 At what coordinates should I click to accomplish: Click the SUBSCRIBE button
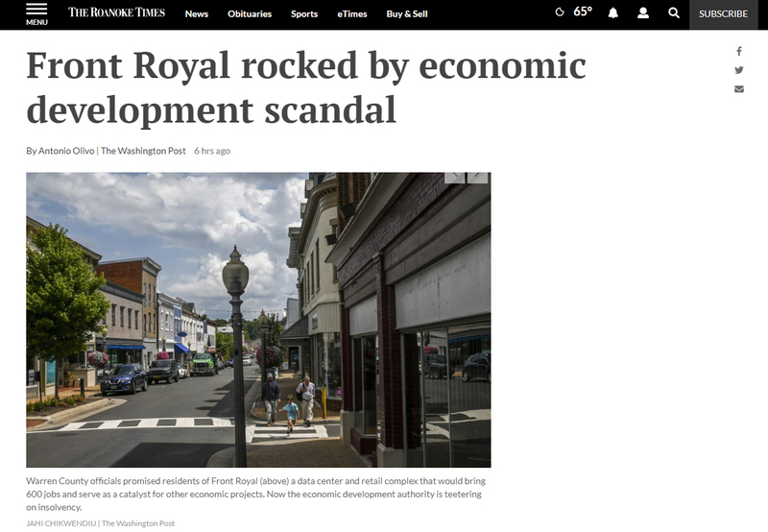[x=723, y=14]
